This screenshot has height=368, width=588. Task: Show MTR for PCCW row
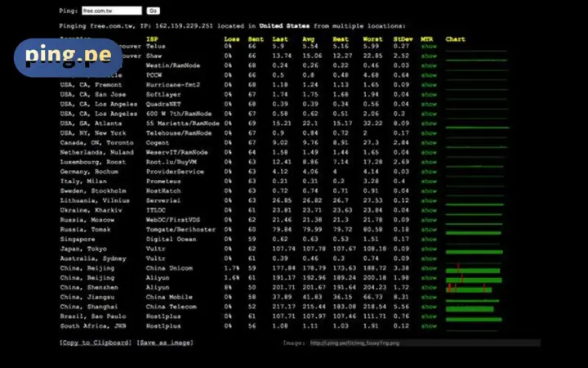pos(429,75)
